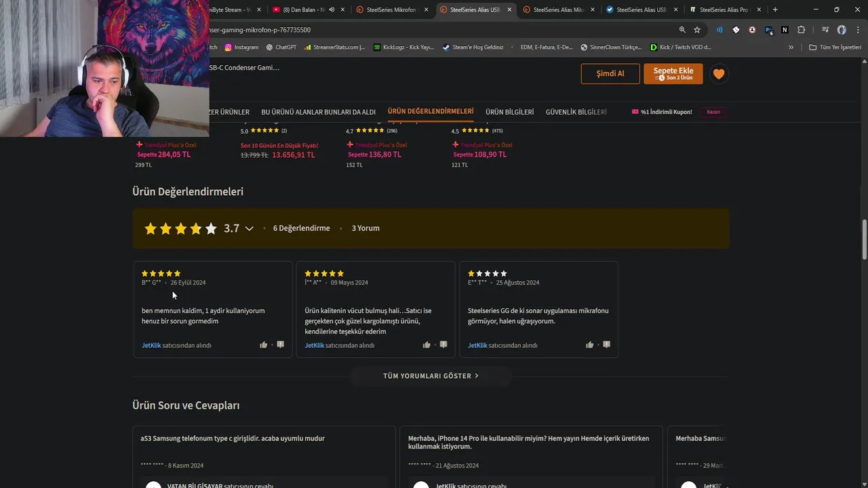The image size is (868, 488).
Task: Open JetKlik seller link in 09 Mayıs review
Action: point(314,346)
